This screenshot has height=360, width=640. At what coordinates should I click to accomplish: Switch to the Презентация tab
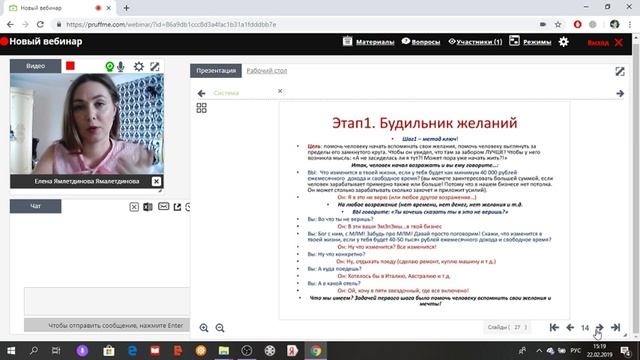click(216, 71)
